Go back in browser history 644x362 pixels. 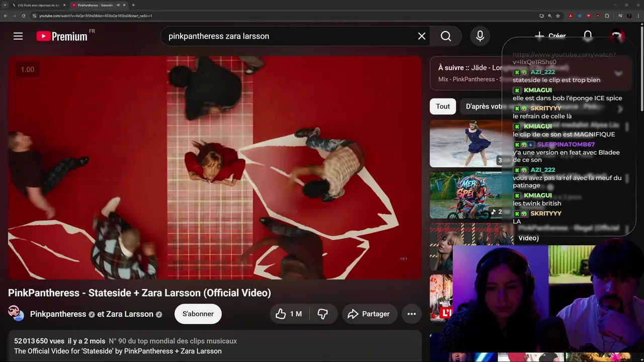pos(6,16)
